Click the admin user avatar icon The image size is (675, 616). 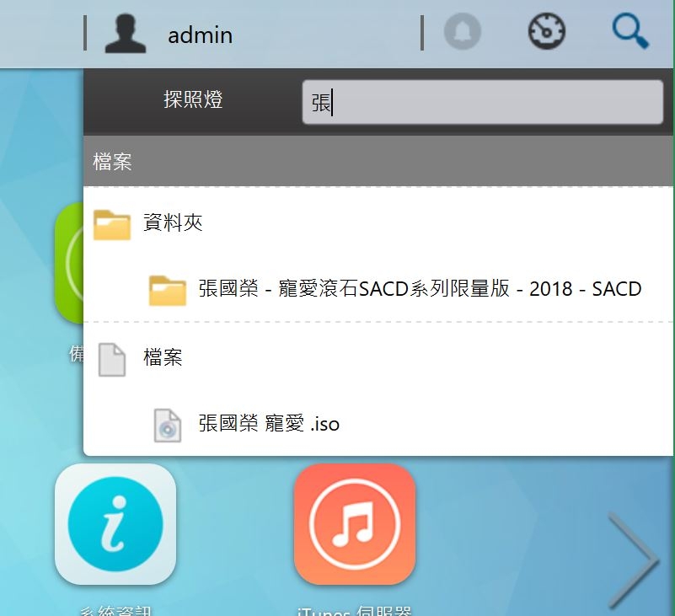click(x=126, y=34)
